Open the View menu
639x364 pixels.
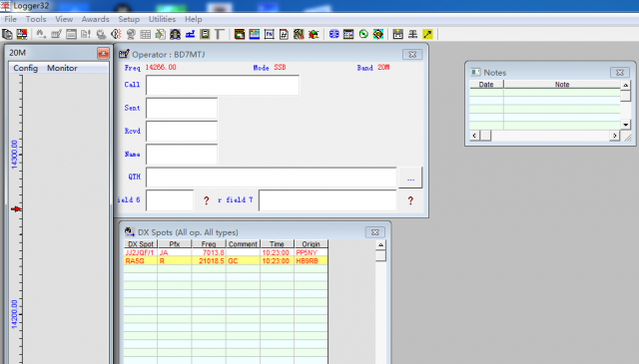point(64,19)
